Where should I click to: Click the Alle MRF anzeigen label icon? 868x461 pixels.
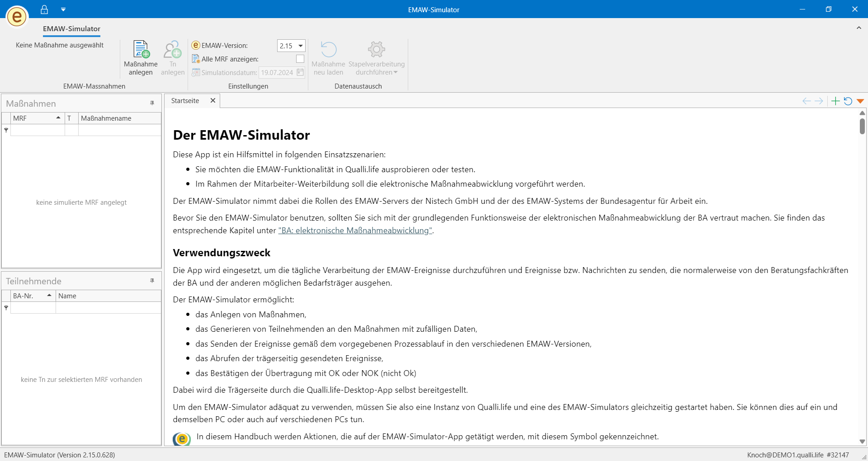click(x=196, y=59)
